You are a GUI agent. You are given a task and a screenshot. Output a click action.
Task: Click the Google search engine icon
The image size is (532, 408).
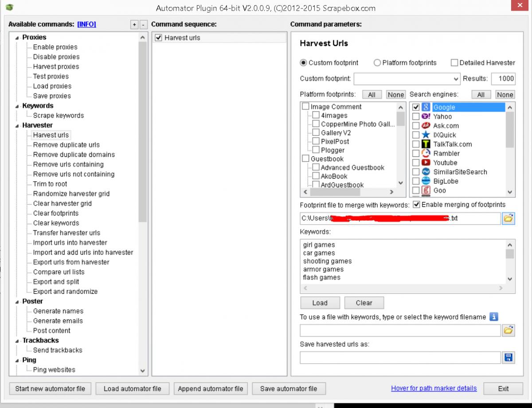(426, 107)
